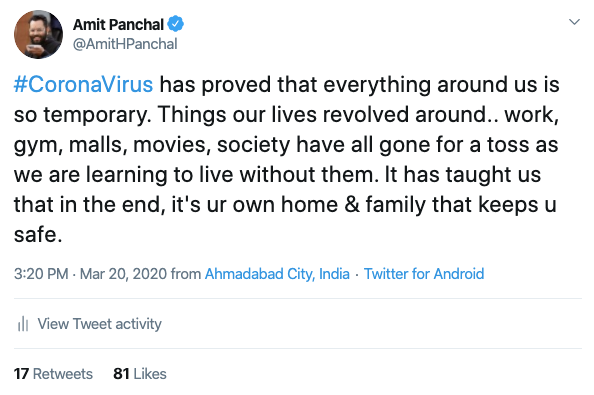Open View Tweet activity
This screenshot has height=395, width=594.
click(99, 324)
